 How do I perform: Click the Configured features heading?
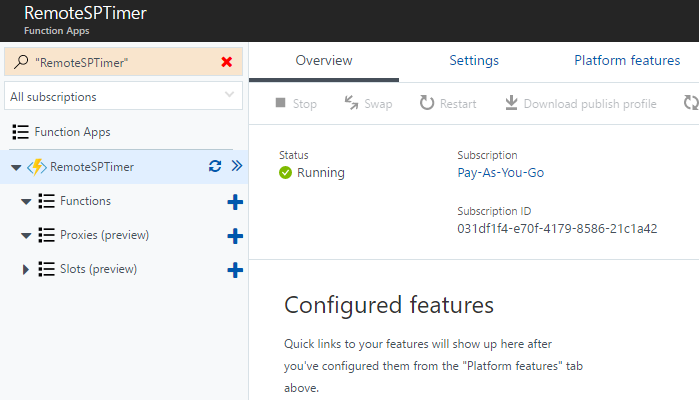tap(389, 305)
